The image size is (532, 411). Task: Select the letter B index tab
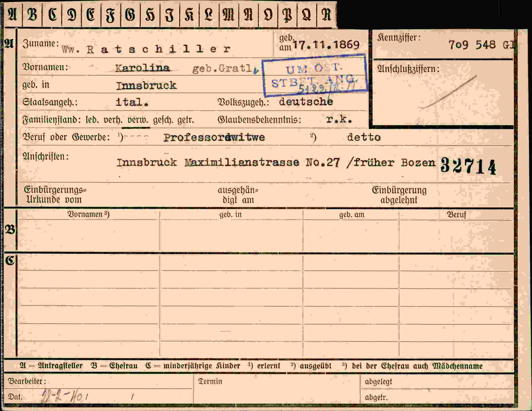[x=32, y=15]
